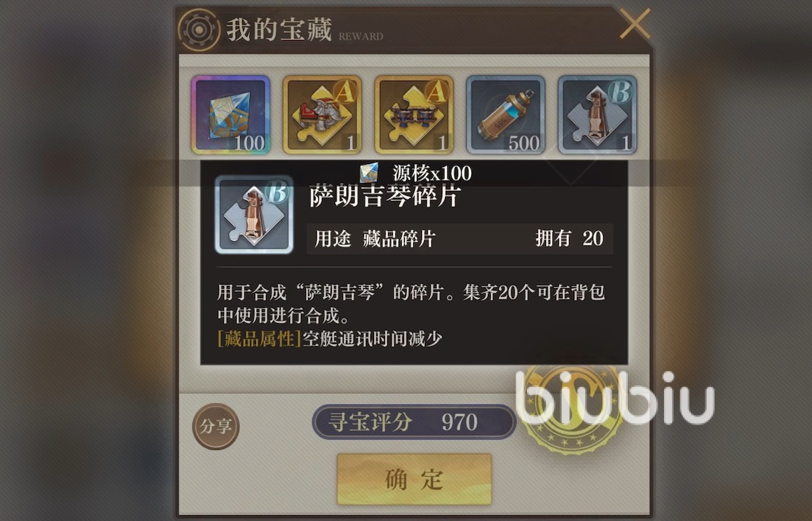
Task: Tap the B-grade sarangi fragment in reward row
Action: (x=597, y=115)
